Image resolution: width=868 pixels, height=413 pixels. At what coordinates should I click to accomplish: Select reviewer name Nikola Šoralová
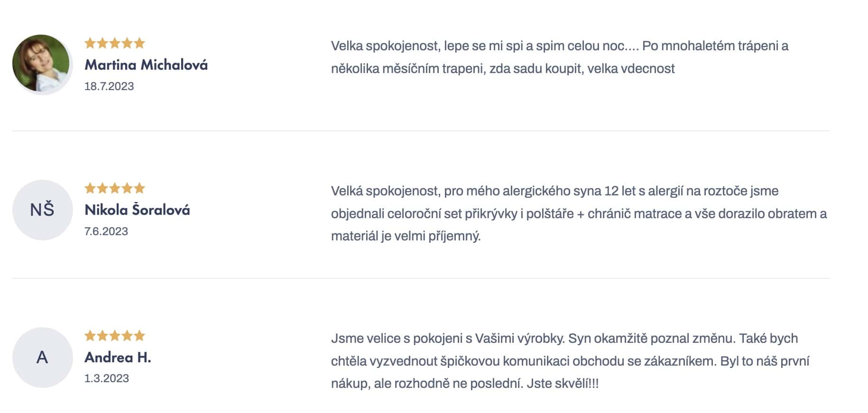137,210
